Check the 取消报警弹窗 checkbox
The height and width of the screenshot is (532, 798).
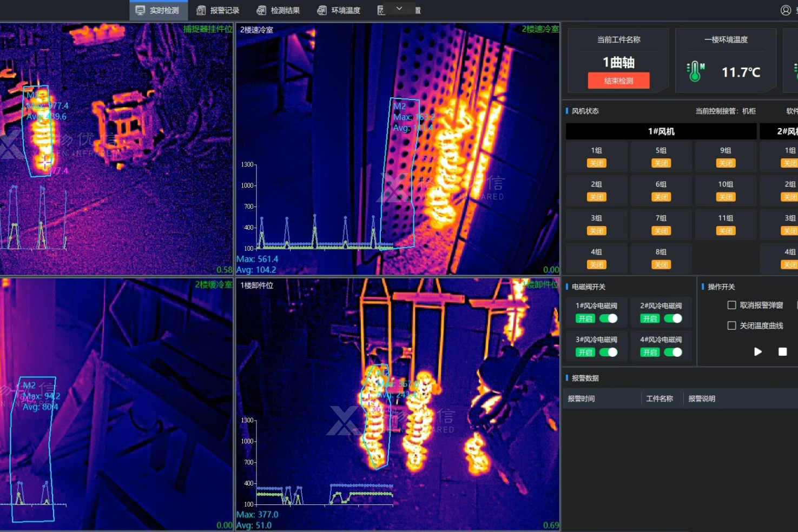click(x=731, y=305)
